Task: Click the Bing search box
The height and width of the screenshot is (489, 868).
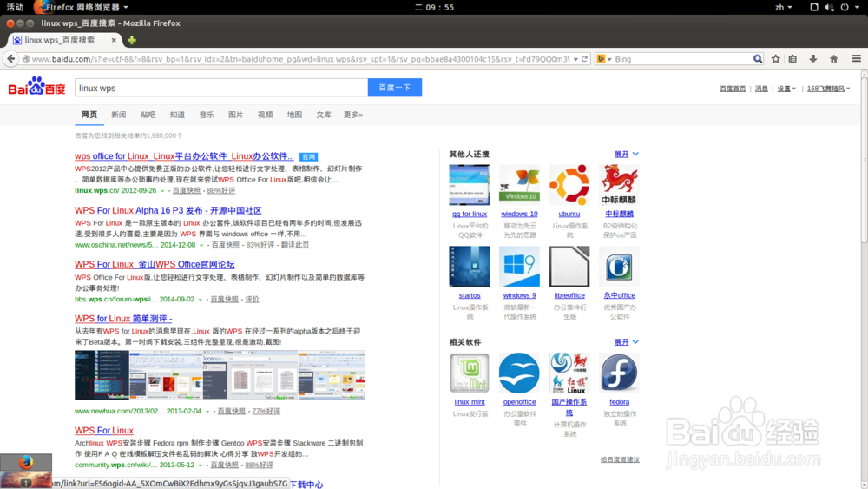Action: pyautogui.click(x=681, y=59)
